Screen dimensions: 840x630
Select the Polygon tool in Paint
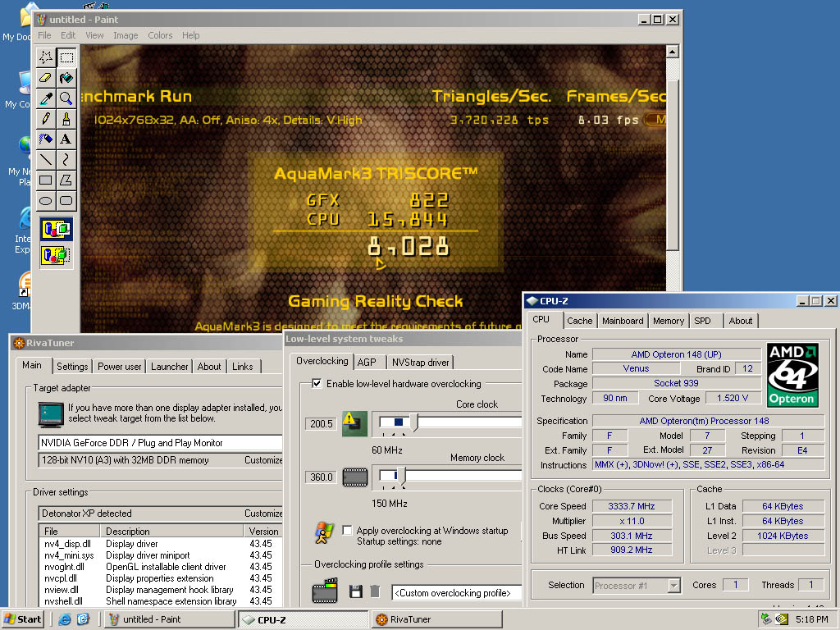pos(66,180)
